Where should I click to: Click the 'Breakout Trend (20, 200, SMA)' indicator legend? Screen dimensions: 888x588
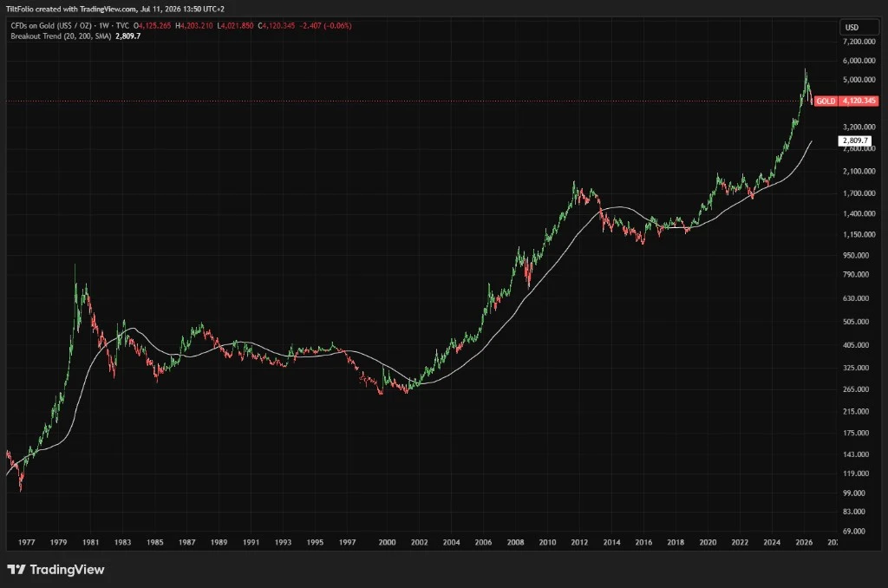click(62, 36)
